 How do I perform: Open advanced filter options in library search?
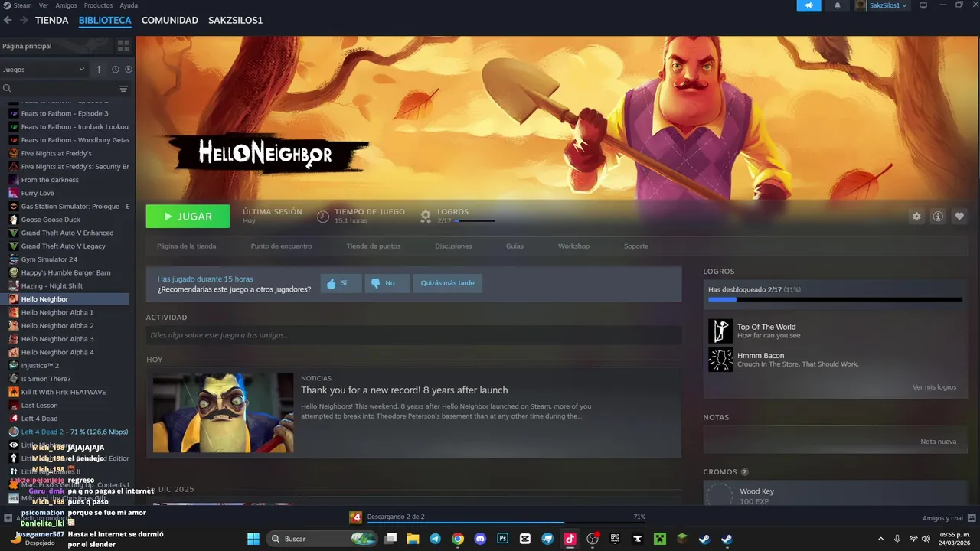click(123, 89)
